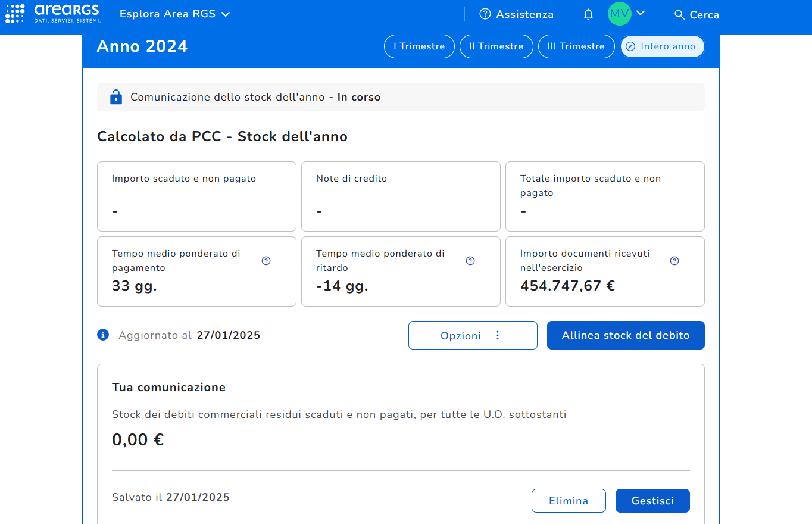Show help for Tempo medio di ritardo

pos(470,261)
